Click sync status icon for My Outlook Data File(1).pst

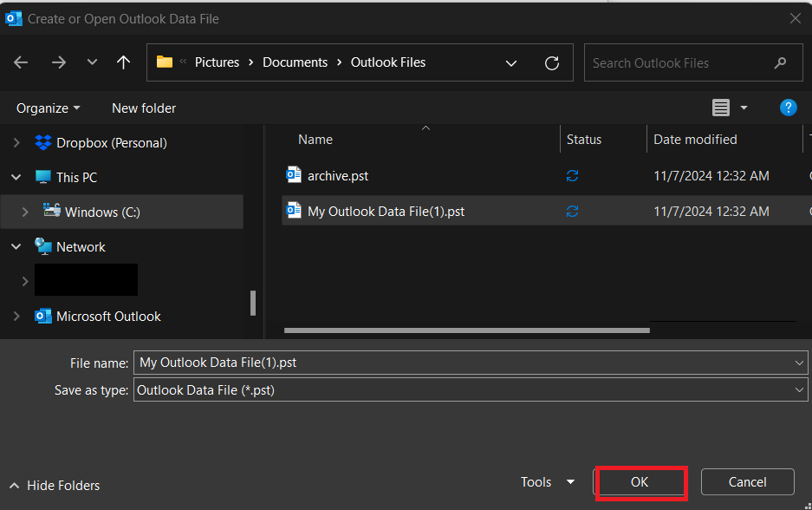(x=572, y=211)
